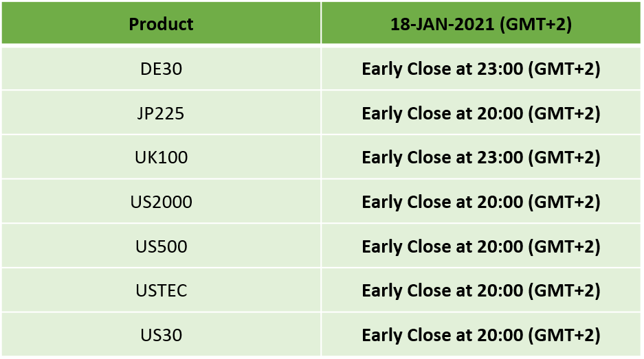Viewport: 644px width, 359px height.
Task: Select UK100 early close time cell
Action: pyautogui.click(x=481, y=157)
